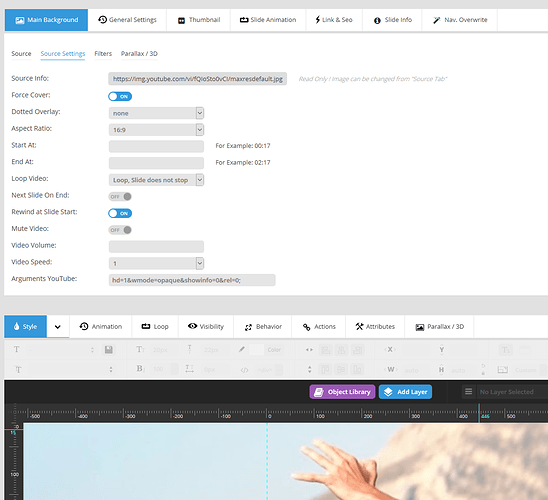Viewport: 548px width, 500px height.
Task: Click the Start At input field
Action: [x=156, y=146]
